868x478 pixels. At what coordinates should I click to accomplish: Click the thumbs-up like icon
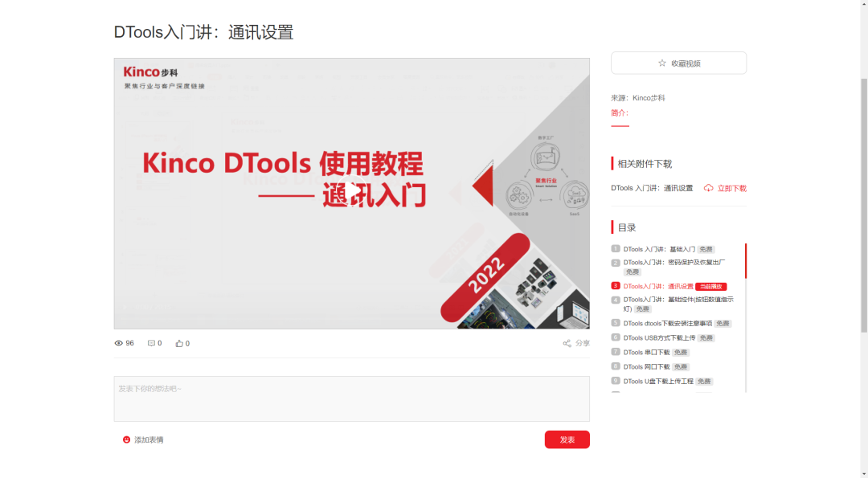pos(178,343)
